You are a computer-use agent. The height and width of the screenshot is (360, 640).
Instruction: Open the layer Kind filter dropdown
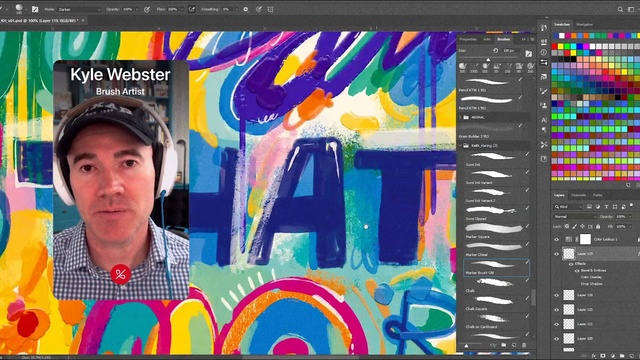(569, 207)
